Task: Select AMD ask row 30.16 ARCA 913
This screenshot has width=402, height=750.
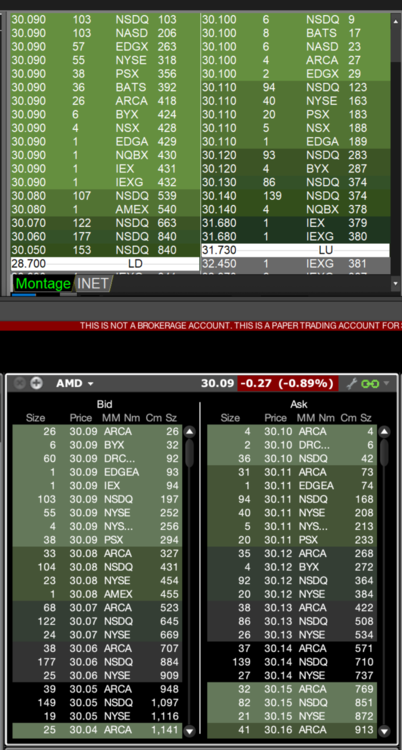Action: [x=292, y=730]
